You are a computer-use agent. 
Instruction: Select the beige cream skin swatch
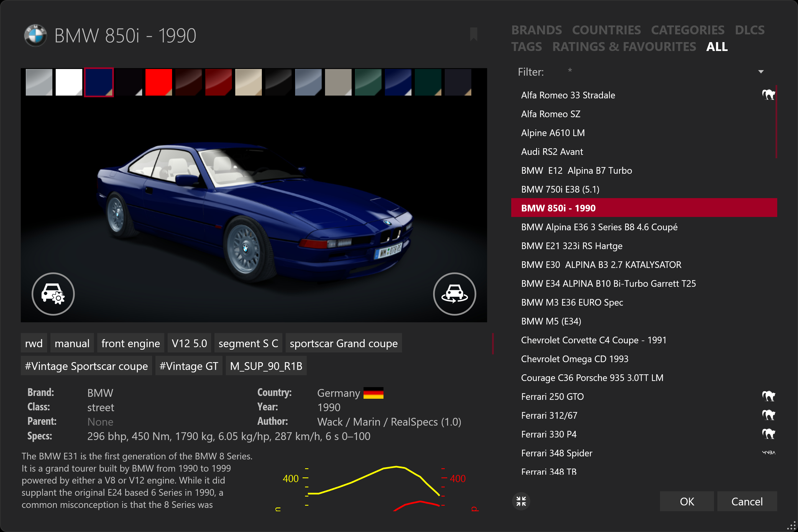click(x=248, y=82)
